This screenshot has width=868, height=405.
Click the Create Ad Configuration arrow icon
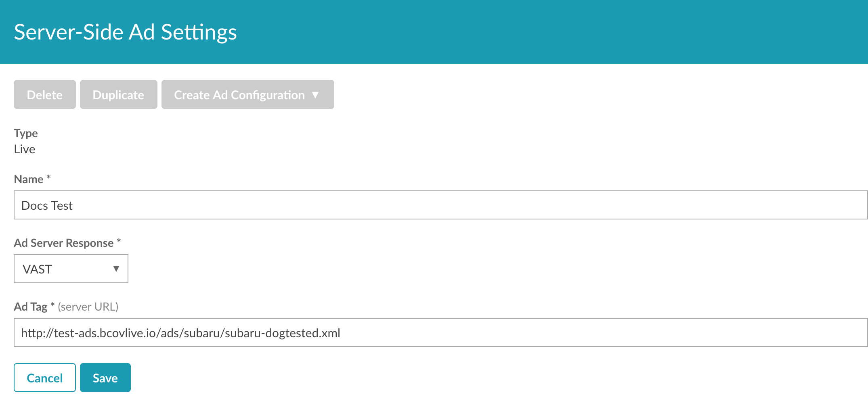pos(315,95)
